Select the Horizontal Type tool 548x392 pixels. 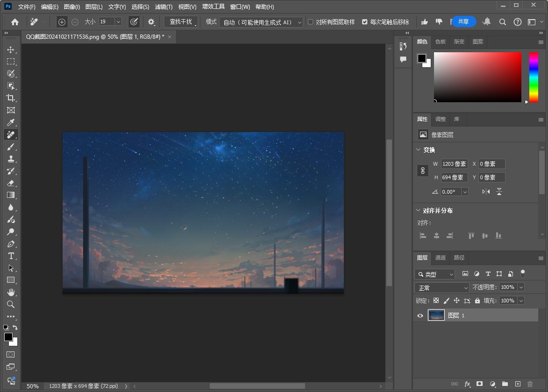[11, 256]
